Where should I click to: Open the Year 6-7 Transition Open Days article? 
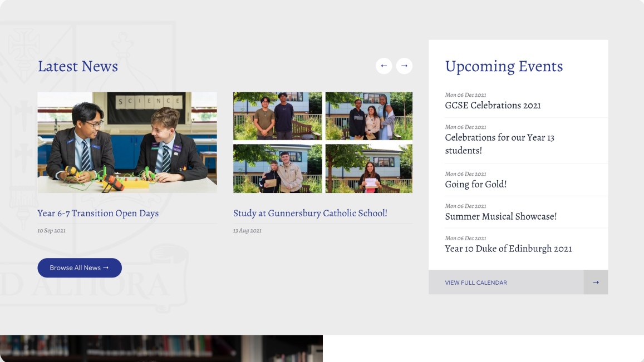point(98,214)
